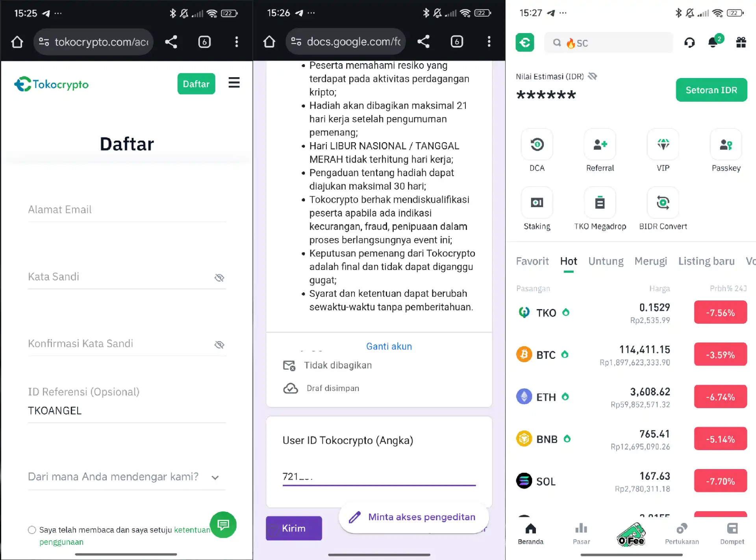756x560 pixels.
Task: Toggle Konfirmasi Kata Sandi visibility
Action: pos(219,345)
